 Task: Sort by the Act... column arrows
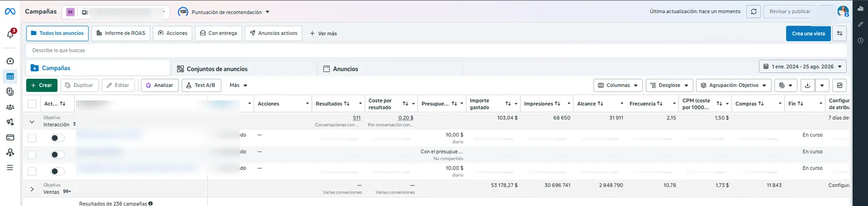tap(62, 104)
